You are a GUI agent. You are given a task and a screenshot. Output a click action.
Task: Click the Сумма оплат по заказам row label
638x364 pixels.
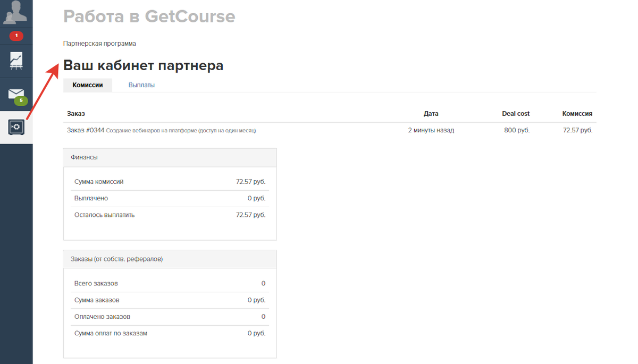[111, 334]
